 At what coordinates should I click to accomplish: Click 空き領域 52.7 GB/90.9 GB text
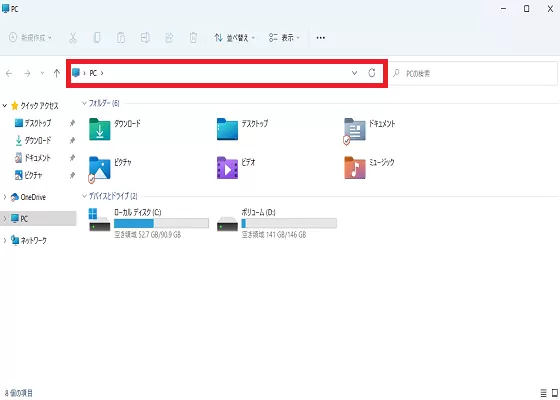coord(148,235)
